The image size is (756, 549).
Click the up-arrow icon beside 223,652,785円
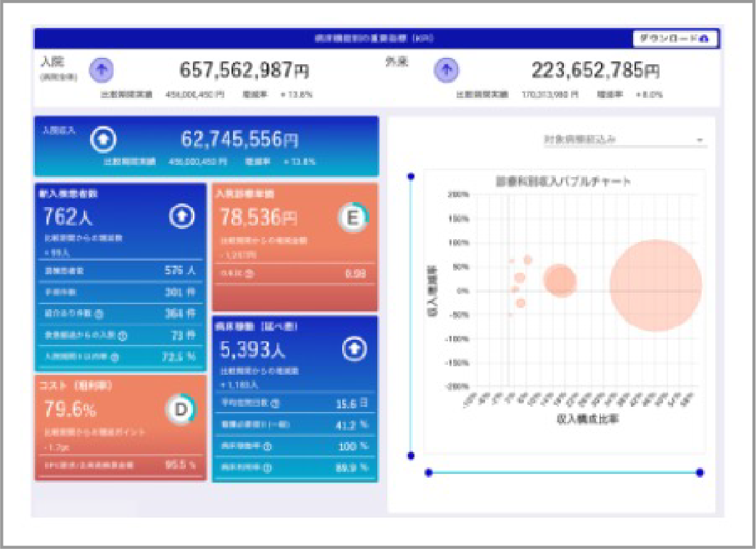[x=446, y=70]
